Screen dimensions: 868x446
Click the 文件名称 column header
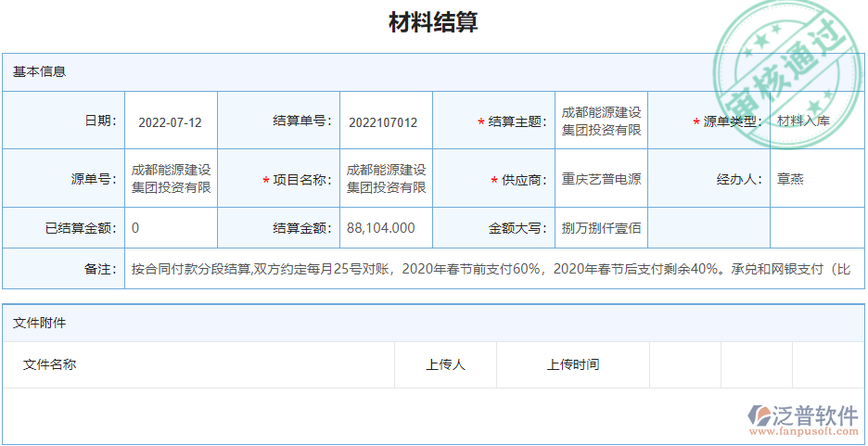(50, 364)
